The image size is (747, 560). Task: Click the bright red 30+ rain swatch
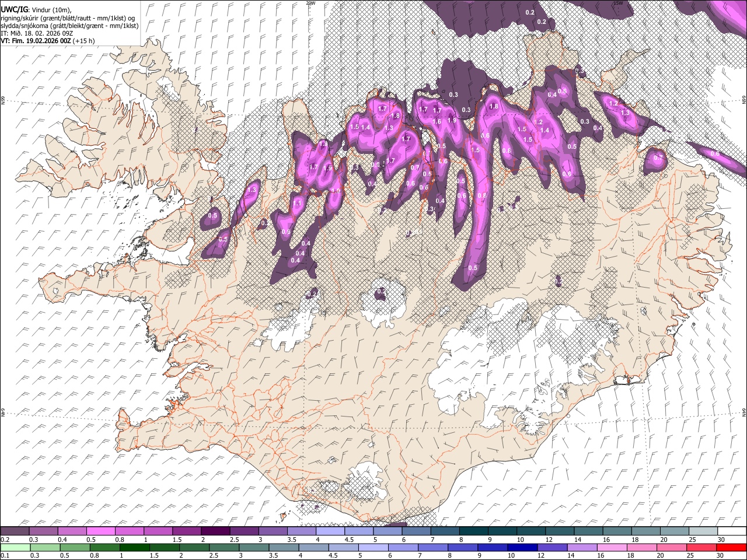[x=732, y=547]
